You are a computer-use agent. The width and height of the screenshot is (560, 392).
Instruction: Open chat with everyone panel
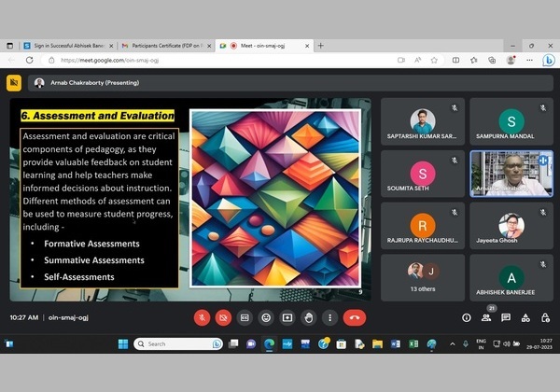[x=505, y=317]
